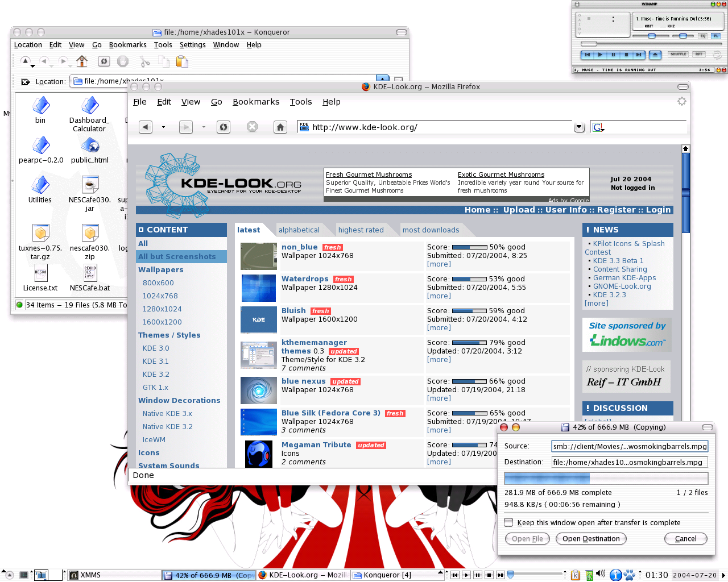Click blue info tray icon in taskbar
Viewport: 728px width, 582px height.
615,575
